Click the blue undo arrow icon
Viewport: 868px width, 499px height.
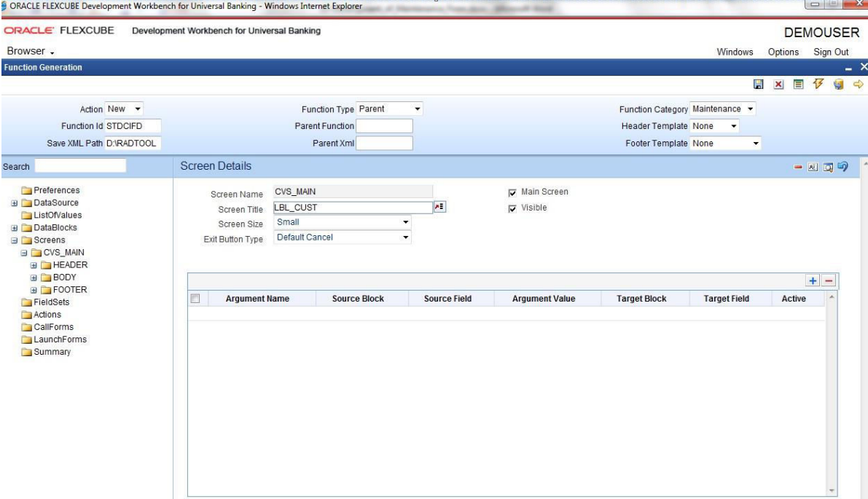point(843,166)
